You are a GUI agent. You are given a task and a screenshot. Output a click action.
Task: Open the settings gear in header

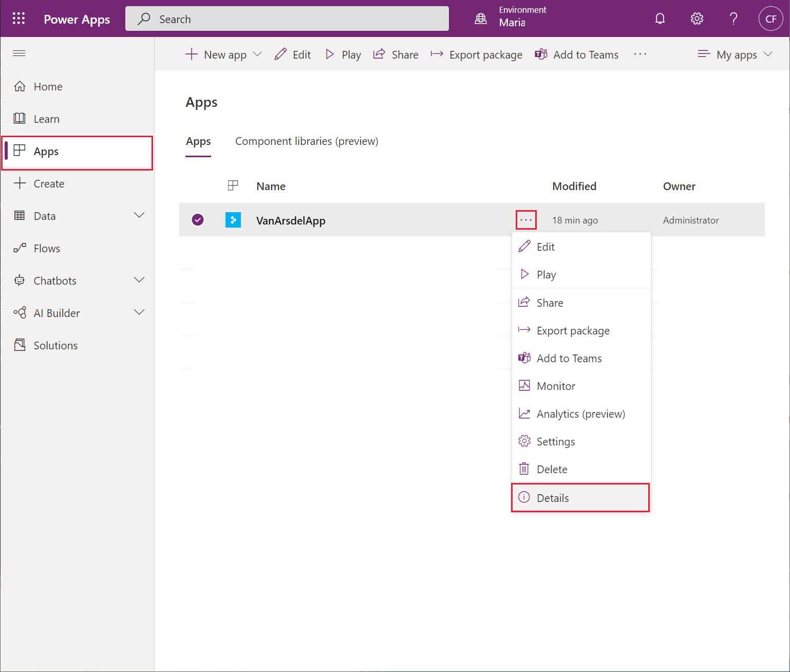(697, 18)
